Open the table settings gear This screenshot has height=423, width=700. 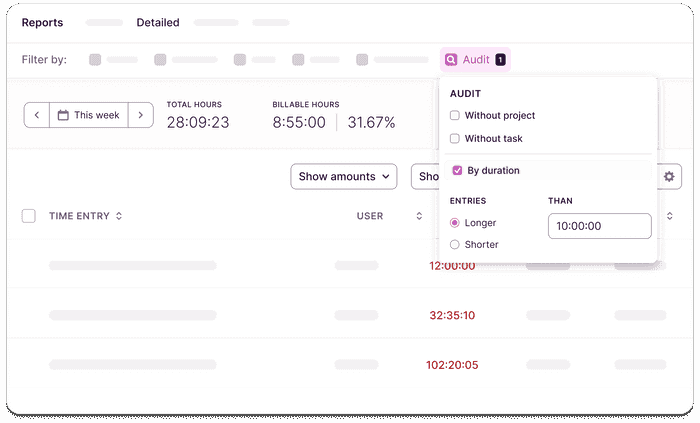click(x=668, y=176)
